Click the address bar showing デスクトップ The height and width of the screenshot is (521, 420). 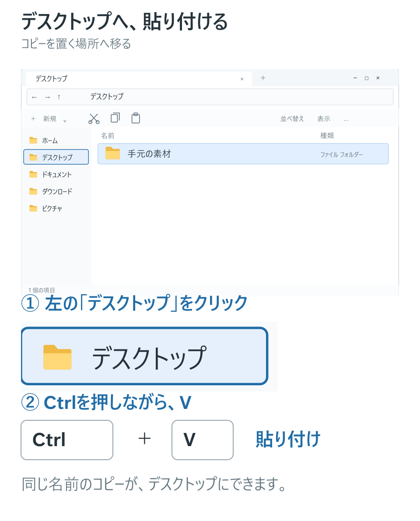click(210, 97)
